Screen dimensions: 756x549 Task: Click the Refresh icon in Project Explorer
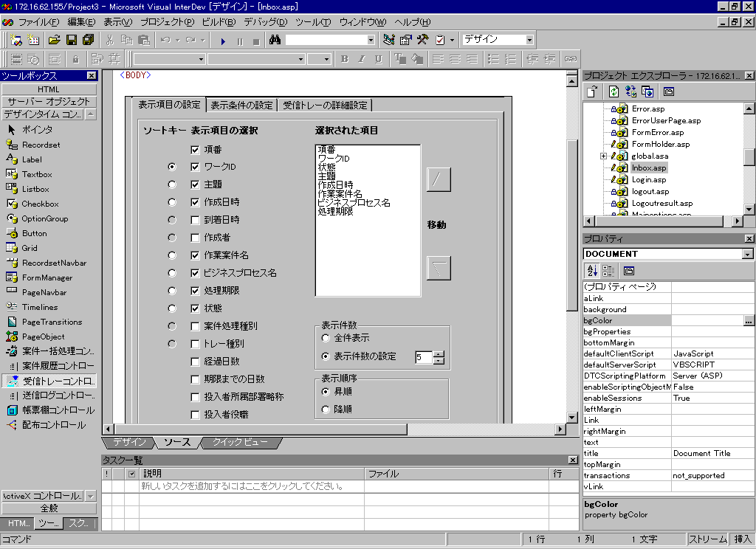tap(614, 91)
